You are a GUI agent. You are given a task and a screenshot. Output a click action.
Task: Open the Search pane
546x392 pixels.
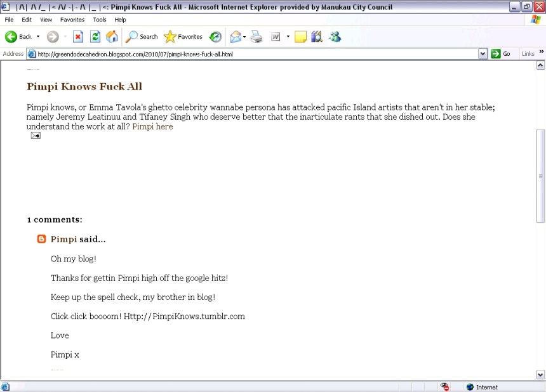click(x=142, y=37)
